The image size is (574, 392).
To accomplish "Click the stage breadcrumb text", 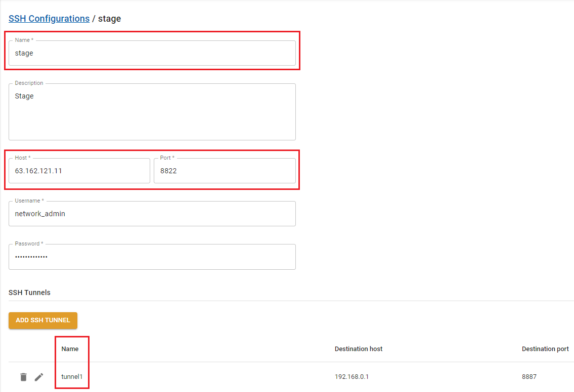I will [109, 19].
